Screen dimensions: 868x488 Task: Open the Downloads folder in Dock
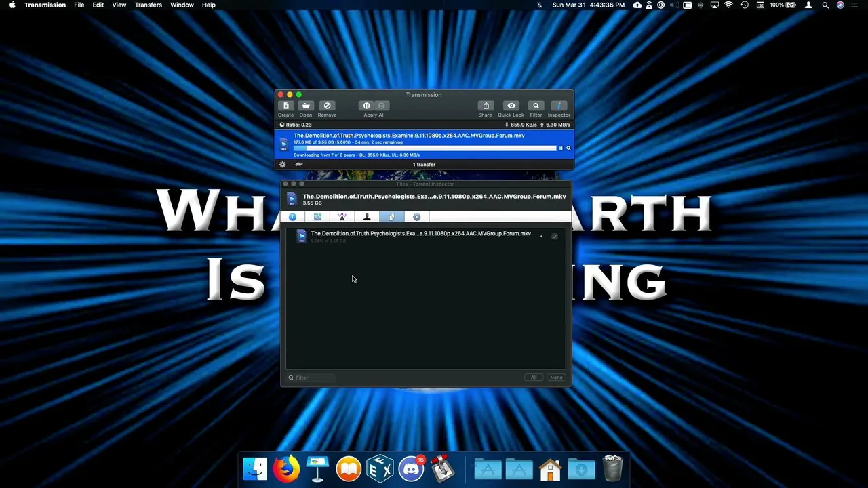coord(581,468)
